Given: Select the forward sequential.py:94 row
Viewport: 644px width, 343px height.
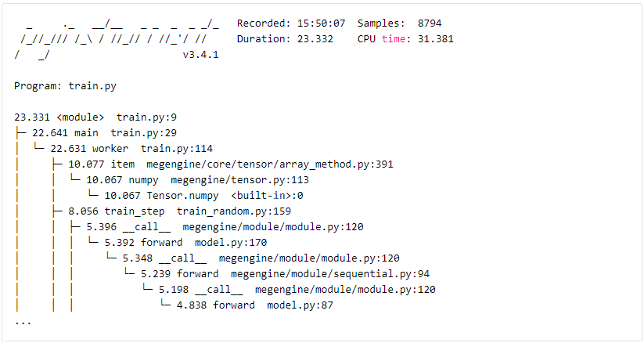Looking at the screenshot, I should point(285,273).
